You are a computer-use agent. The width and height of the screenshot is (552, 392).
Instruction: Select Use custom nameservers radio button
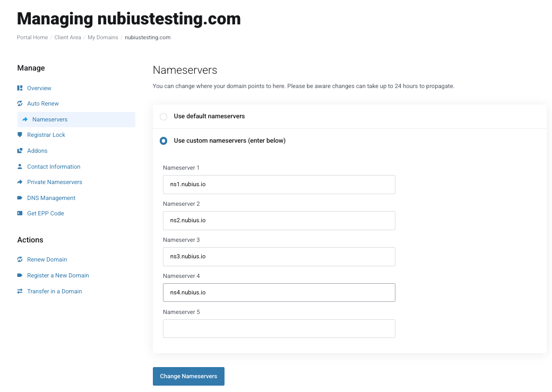[x=163, y=141]
